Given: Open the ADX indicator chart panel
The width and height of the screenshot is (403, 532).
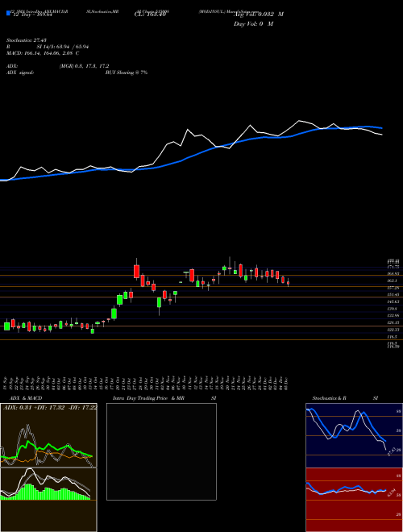Looking at the screenshot, I should tap(48, 435).
